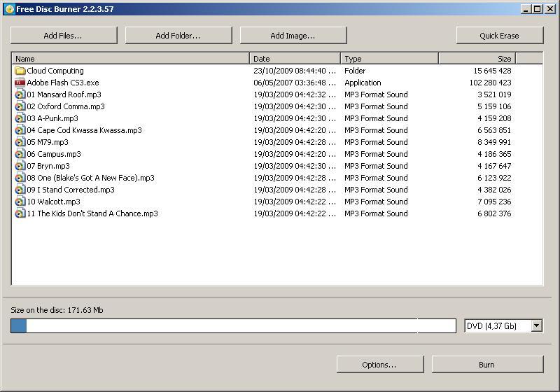Click the size value '102 280 423'
The image size is (560, 392).
[x=491, y=83]
